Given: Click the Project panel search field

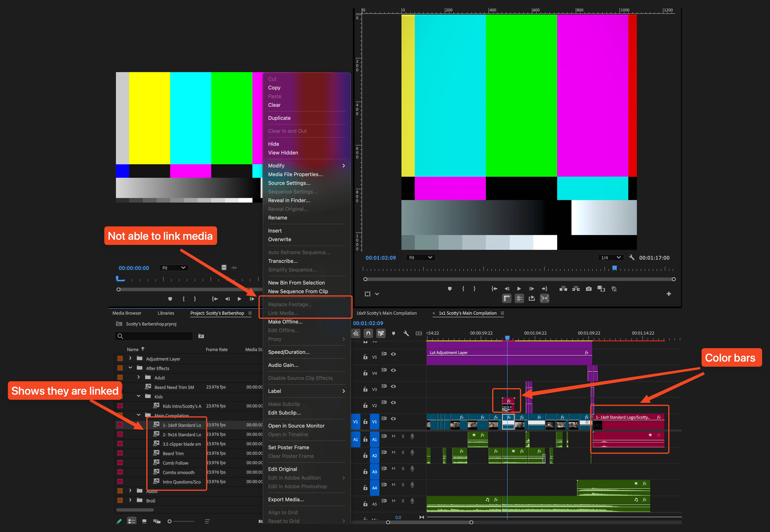Looking at the screenshot, I should click(x=154, y=336).
